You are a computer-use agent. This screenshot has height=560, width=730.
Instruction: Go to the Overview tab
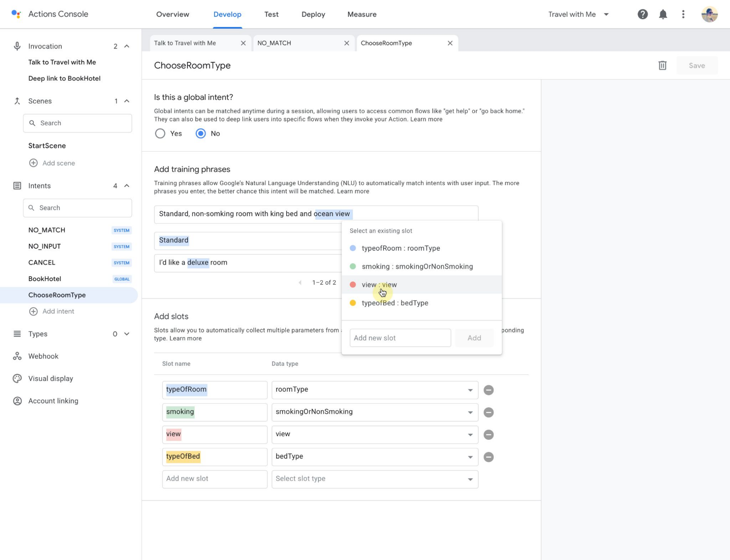click(173, 14)
